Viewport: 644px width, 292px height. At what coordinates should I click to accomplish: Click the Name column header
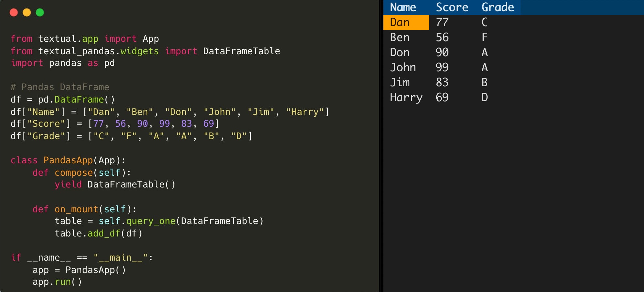[x=403, y=7]
